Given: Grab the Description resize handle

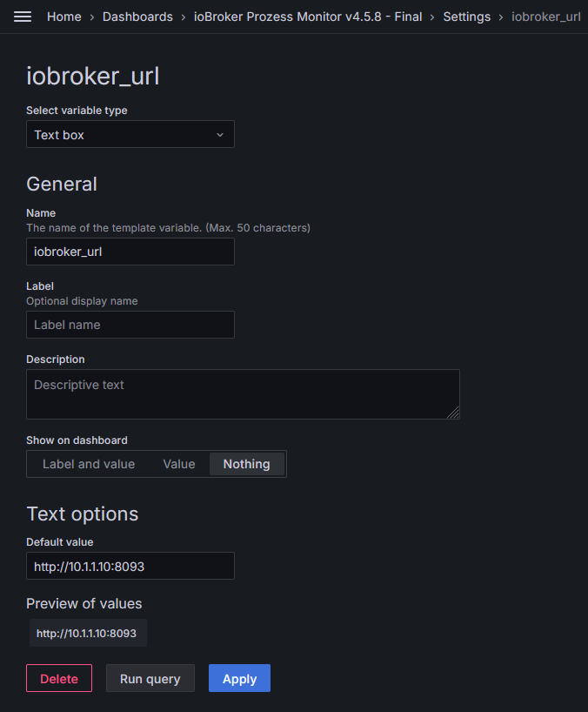Looking at the screenshot, I should (x=453, y=413).
